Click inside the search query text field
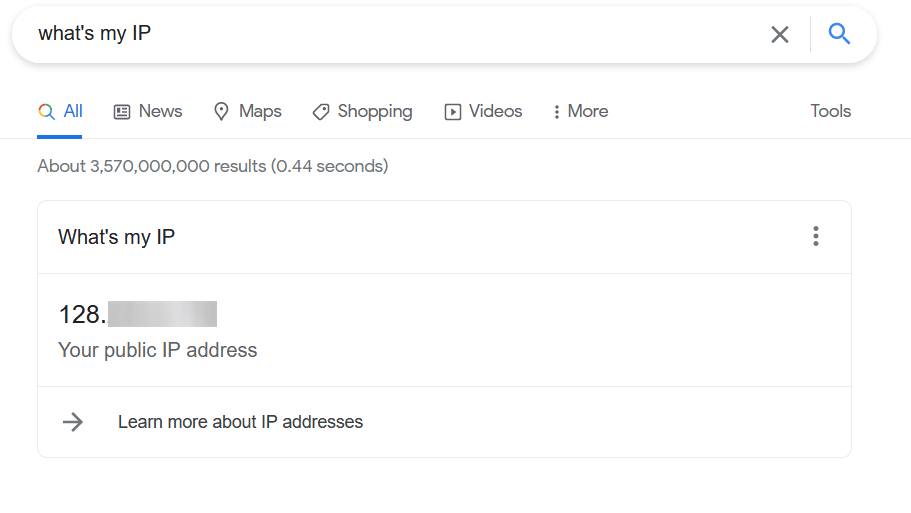Screen dimensions: 911x513 pos(395,34)
